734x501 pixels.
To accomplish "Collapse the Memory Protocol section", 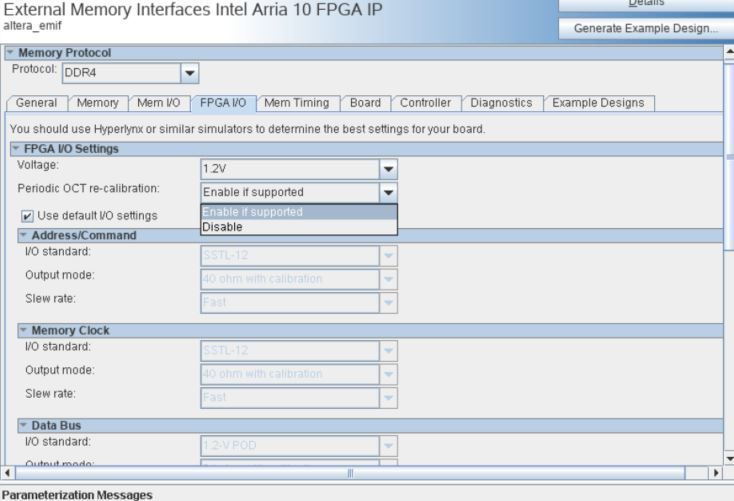I will tap(10, 53).
